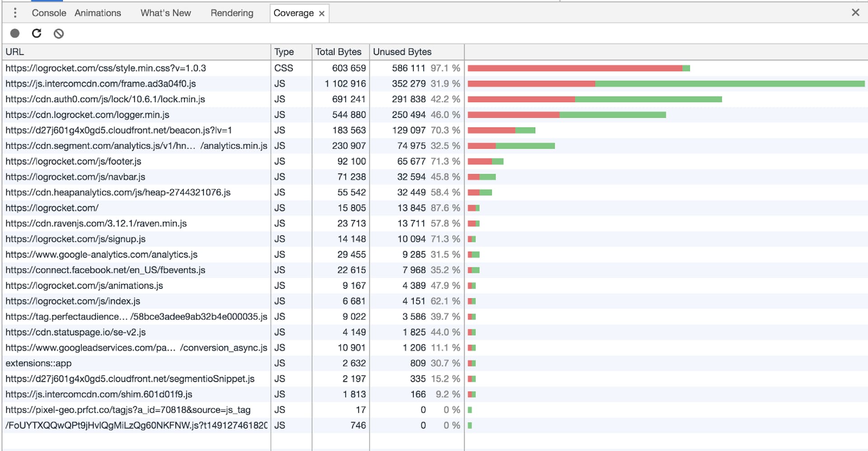Close the DevTools drawer

[x=855, y=13]
